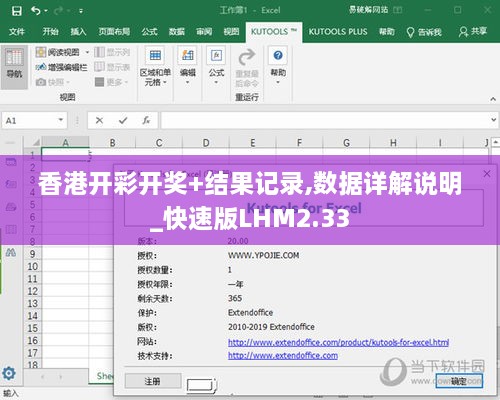Viewport: 500px width, 400px height.
Task: Select column G header
Action: [346, 143]
